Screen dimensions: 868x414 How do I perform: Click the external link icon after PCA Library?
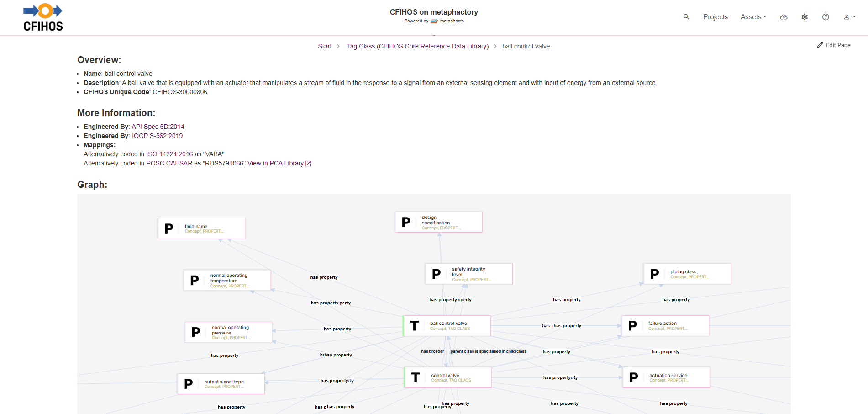(308, 164)
